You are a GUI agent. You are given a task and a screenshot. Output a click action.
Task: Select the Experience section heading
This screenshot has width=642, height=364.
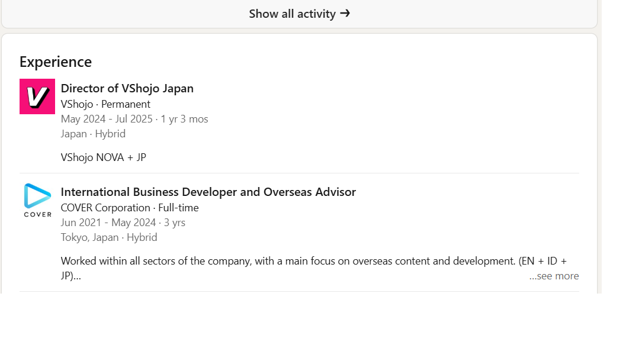coord(56,62)
